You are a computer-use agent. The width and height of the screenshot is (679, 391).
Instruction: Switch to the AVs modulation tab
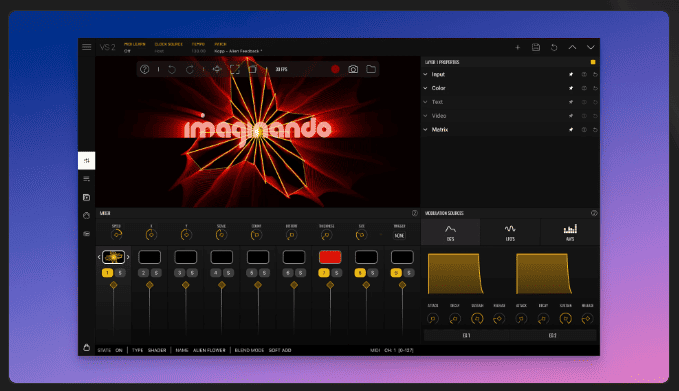coord(570,232)
